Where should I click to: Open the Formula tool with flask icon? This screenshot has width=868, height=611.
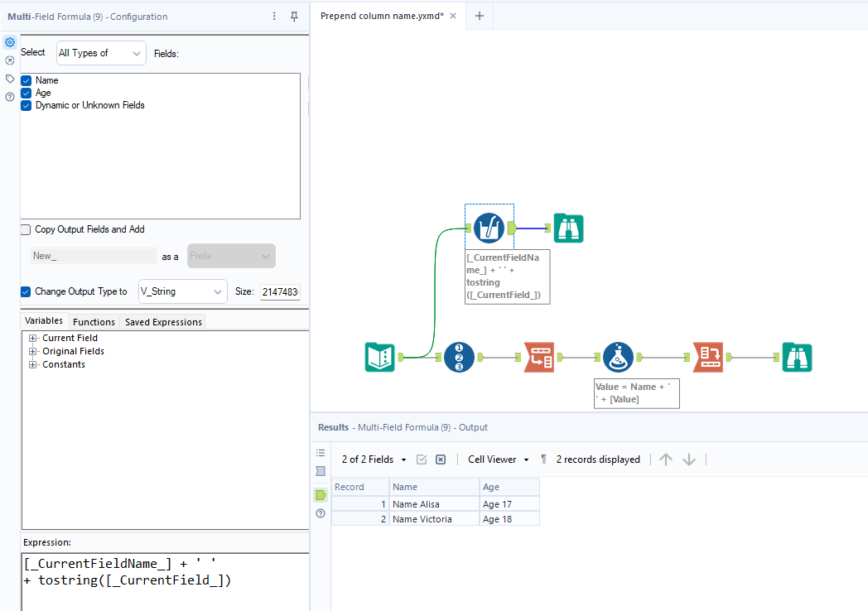point(618,356)
